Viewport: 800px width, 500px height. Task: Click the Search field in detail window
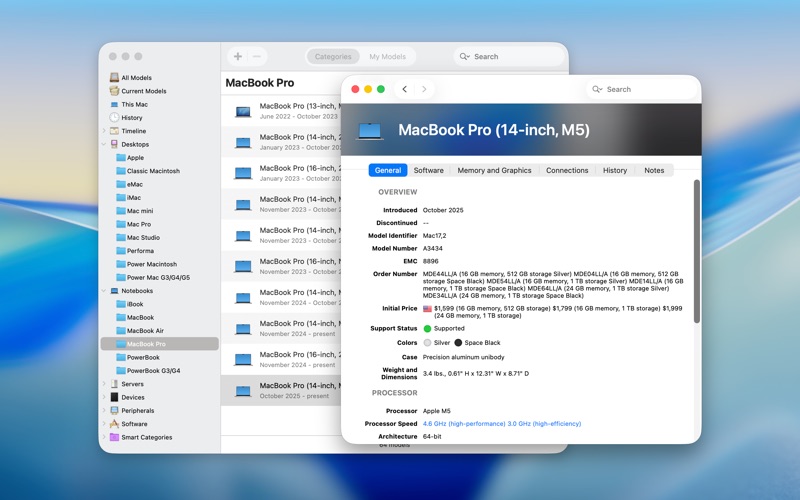[x=641, y=89]
